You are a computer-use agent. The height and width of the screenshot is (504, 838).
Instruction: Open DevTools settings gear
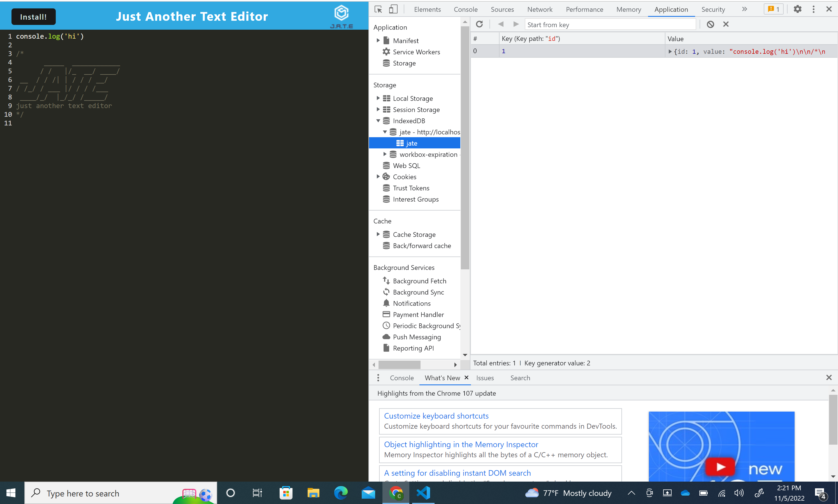(797, 9)
